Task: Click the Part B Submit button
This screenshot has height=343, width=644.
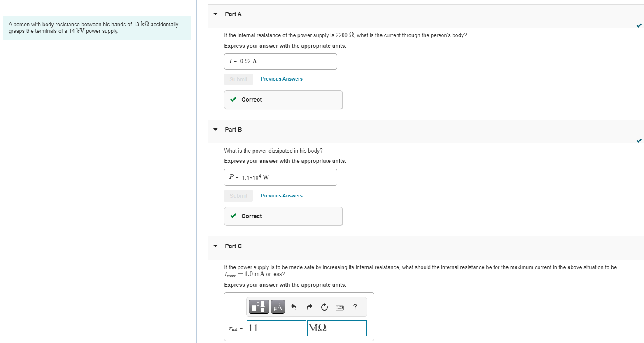Action: [238, 196]
